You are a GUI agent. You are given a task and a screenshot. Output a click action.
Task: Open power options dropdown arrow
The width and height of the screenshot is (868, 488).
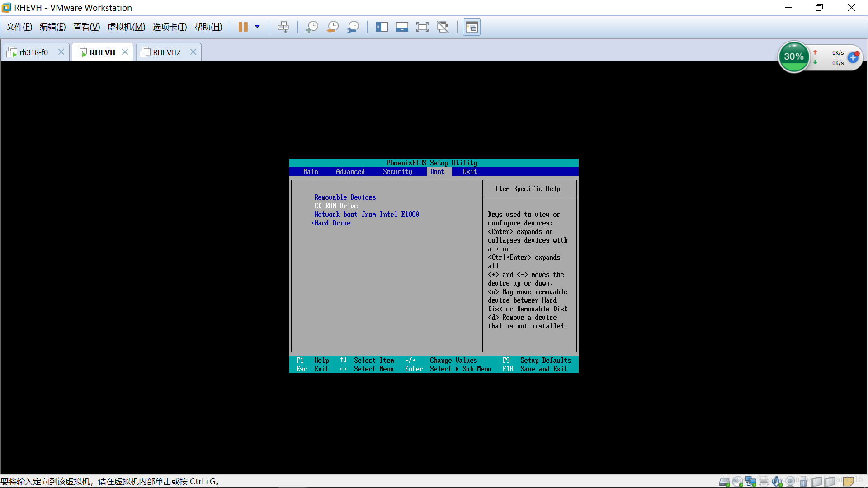click(257, 27)
